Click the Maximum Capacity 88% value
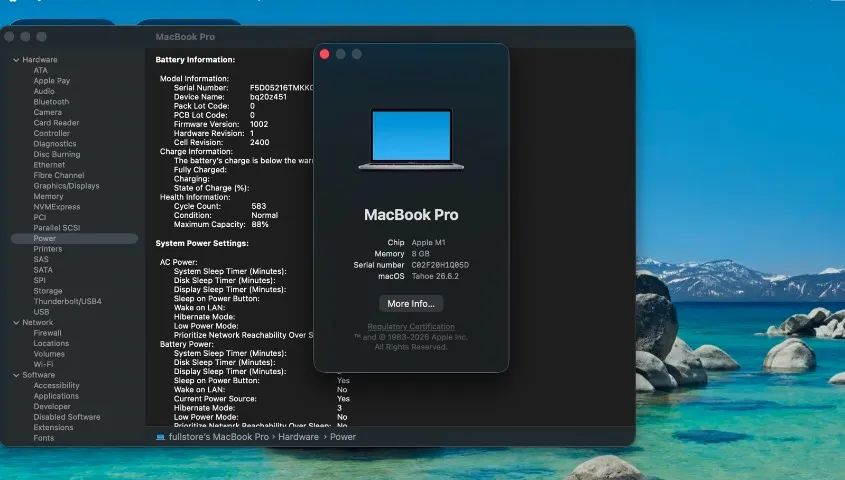This screenshot has width=845, height=480. coord(260,225)
